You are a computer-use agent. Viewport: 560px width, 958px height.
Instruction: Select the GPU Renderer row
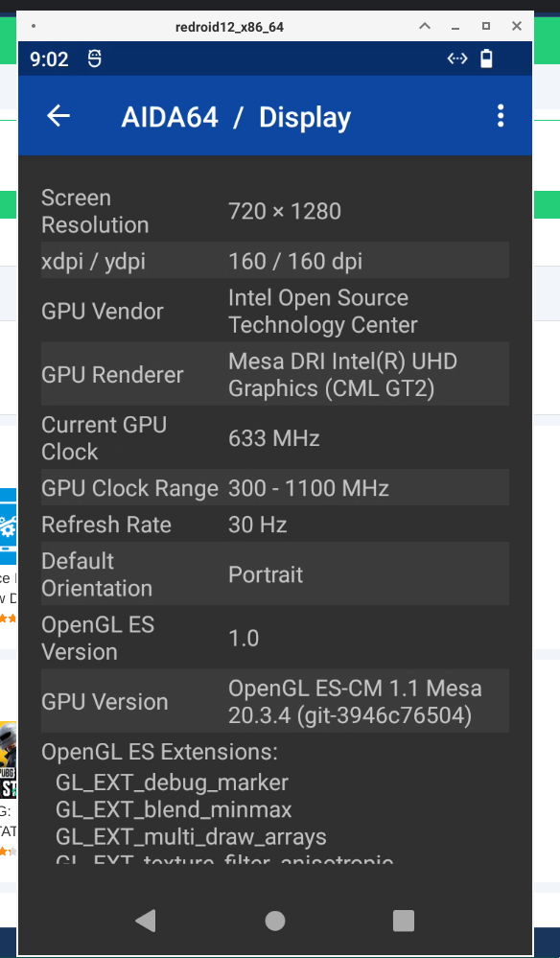click(275, 374)
